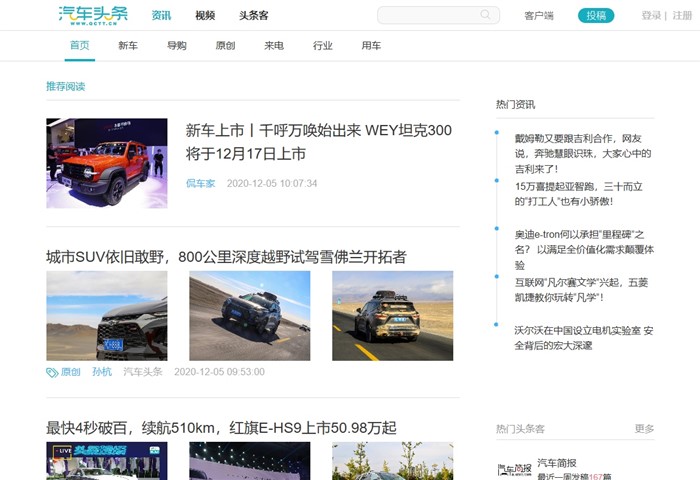The width and height of the screenshot is (700, 480).
Task: Open the orange WEY tank 300 thumbnail
Action: [107, 163]
